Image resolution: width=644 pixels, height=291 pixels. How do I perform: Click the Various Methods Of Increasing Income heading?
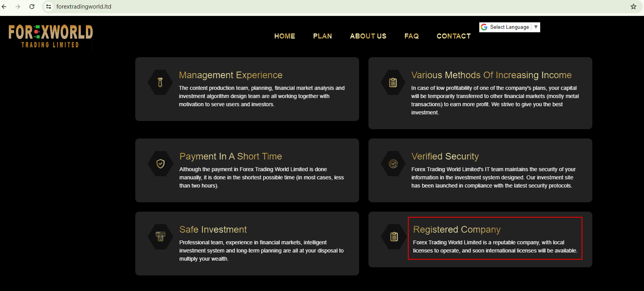(491, 75)
